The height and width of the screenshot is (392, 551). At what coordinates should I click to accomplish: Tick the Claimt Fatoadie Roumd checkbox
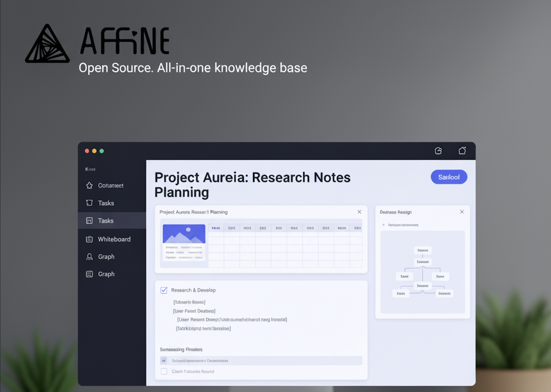(x=164, y=371)
